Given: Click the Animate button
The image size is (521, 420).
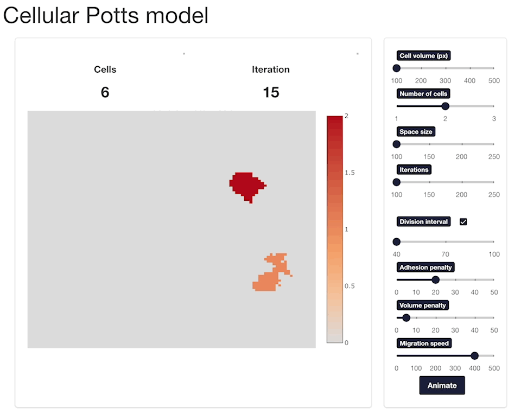Looking at the screenshot, I should pyautogui.click(x=442, y=385).
